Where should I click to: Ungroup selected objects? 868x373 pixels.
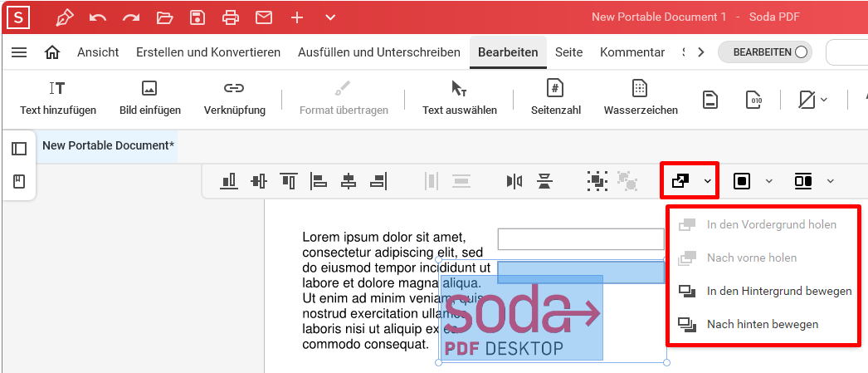tap(627, 180)
